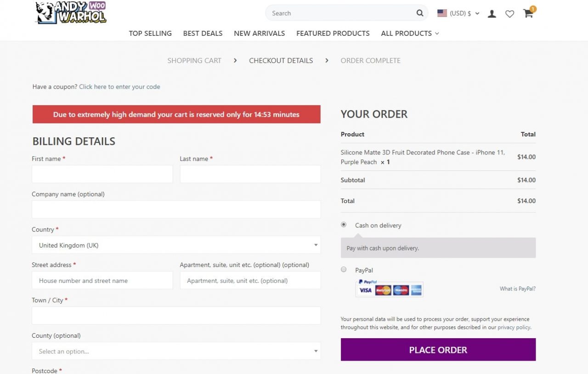Select PayPal as payment method

click(344, 269)
